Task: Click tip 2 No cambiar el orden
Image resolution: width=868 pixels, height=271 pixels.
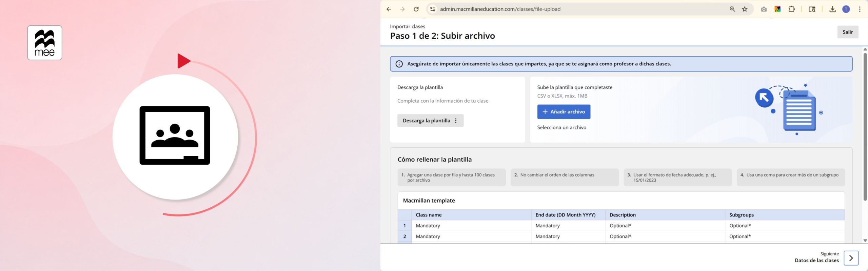Action: 565,178
